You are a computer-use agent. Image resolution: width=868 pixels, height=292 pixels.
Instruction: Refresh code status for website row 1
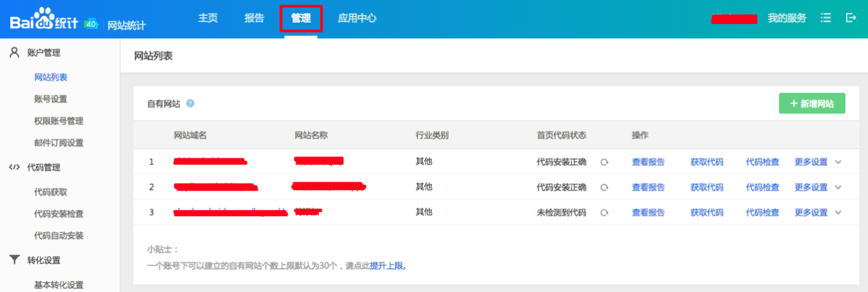point(604,163)
